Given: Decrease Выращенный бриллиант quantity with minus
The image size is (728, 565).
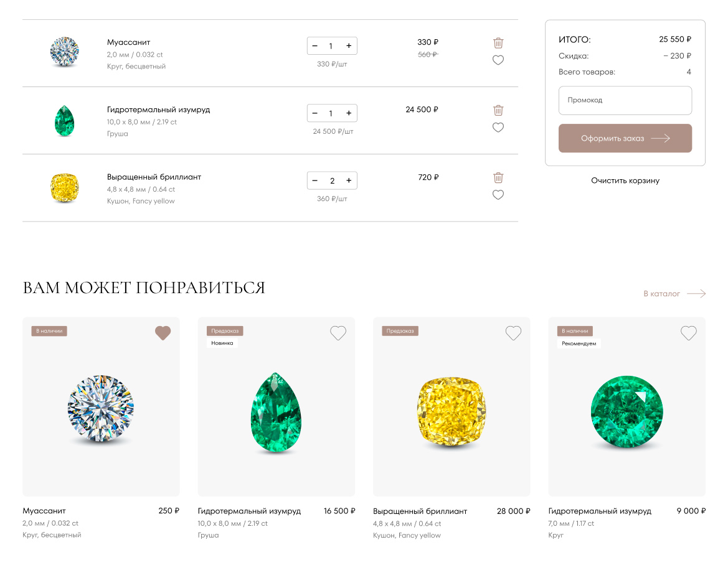Looking at the screenshot, I should (314, 180).
